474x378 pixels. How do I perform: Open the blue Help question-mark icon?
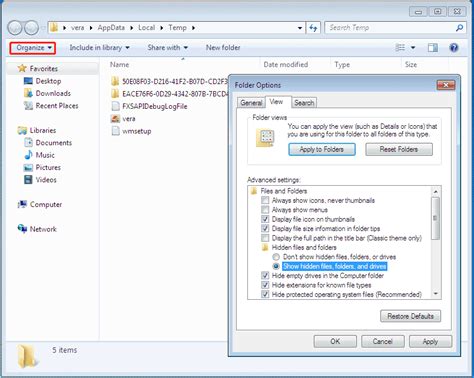(x=454, y=48)
